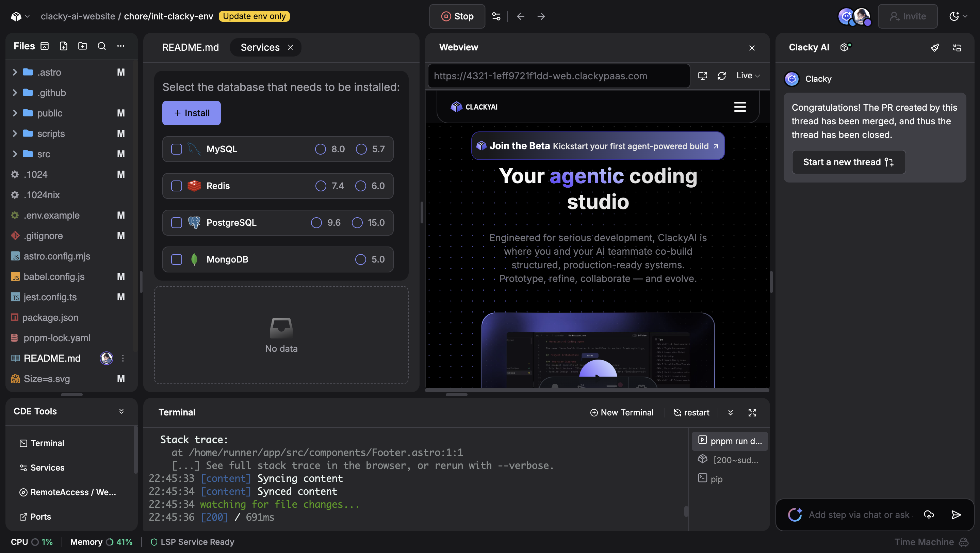The height and width of the screenshot is (553, 980).
Task: Open Terminal in CDE Tools
Action: point(42,443)
